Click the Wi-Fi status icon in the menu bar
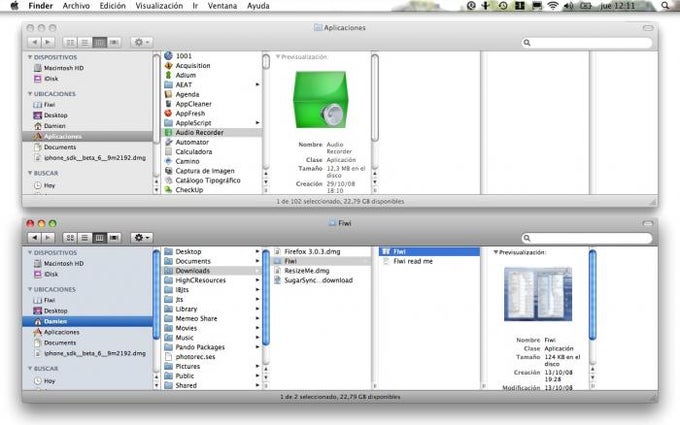Viewport: 680px width, 425px height. pos(552,6)
